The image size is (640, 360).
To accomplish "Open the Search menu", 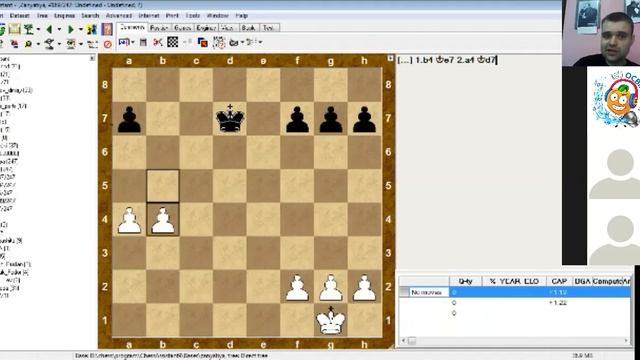I will pyautogui.click(x=90, y=16).
